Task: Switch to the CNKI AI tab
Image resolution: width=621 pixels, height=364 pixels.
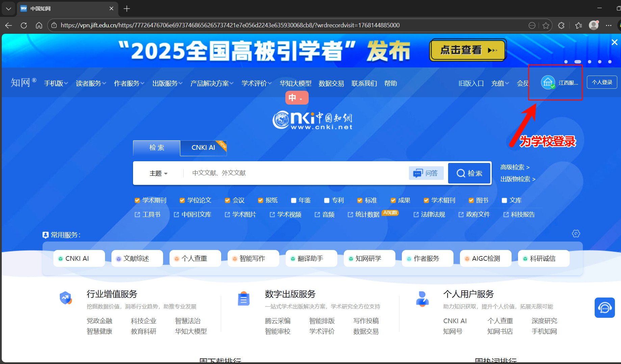Action: pyautogui.click(x=203, y=148)
